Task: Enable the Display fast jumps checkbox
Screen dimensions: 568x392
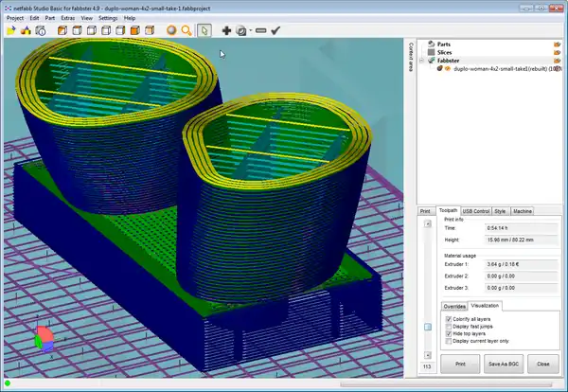Action: pyautogui.click(x=448, y=328)
